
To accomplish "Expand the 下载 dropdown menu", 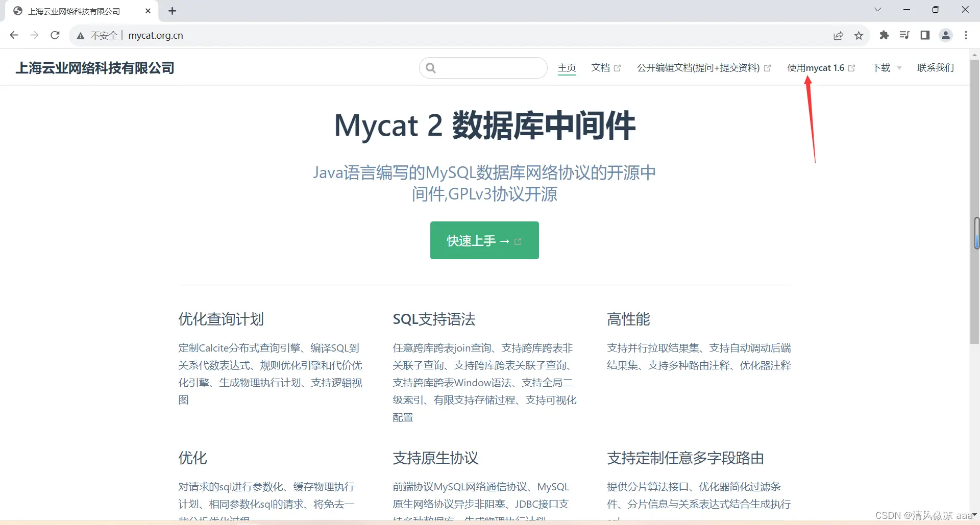I will [887, 68].
